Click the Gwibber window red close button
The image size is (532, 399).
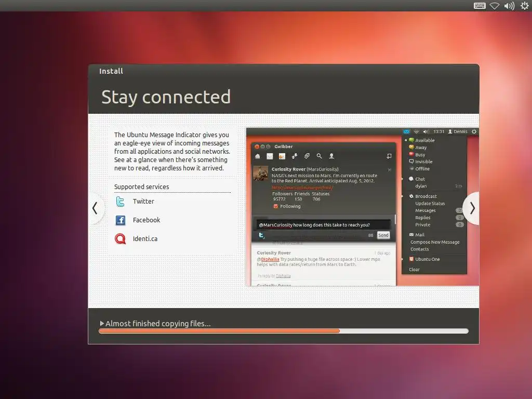(x=257, y=147)
